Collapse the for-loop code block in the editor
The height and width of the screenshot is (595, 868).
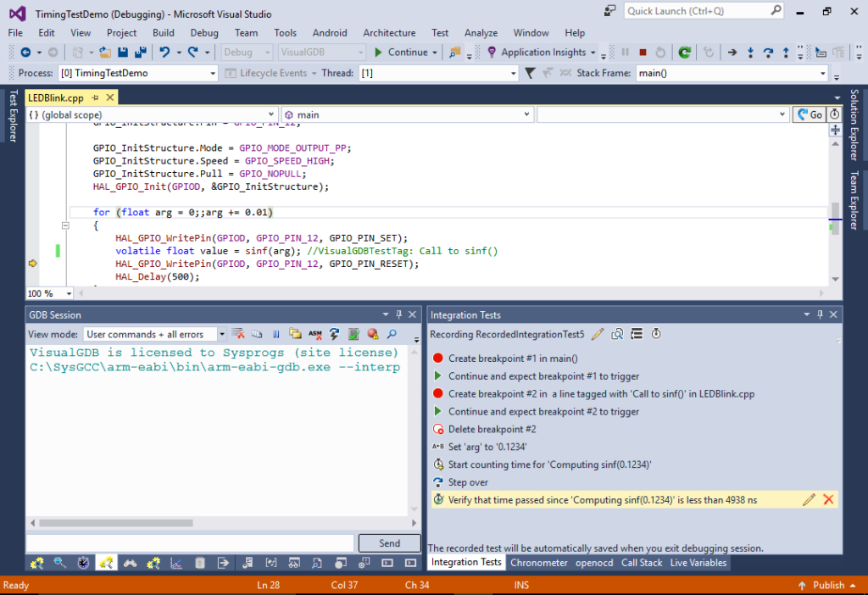click(x=65, y=225)
